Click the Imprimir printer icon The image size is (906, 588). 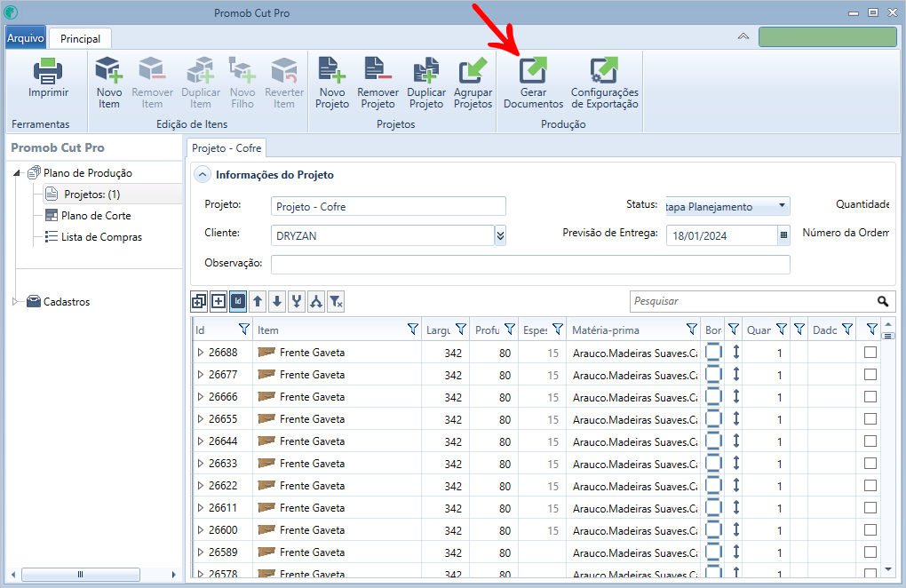click(x=48, y=71)
